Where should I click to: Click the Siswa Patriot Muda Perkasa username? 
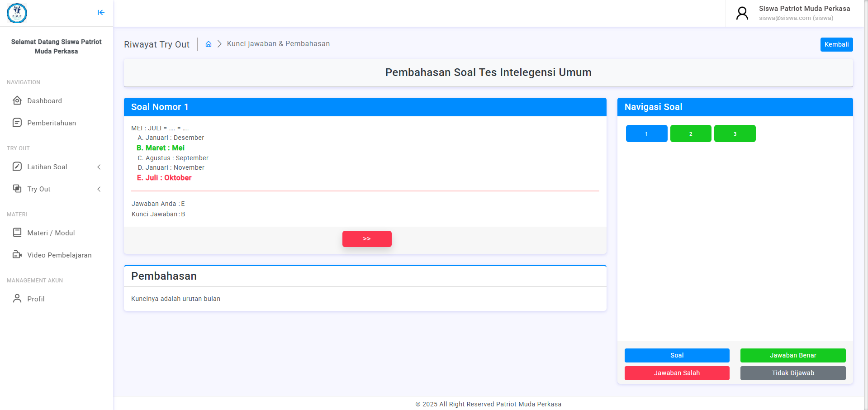point(804,9)
